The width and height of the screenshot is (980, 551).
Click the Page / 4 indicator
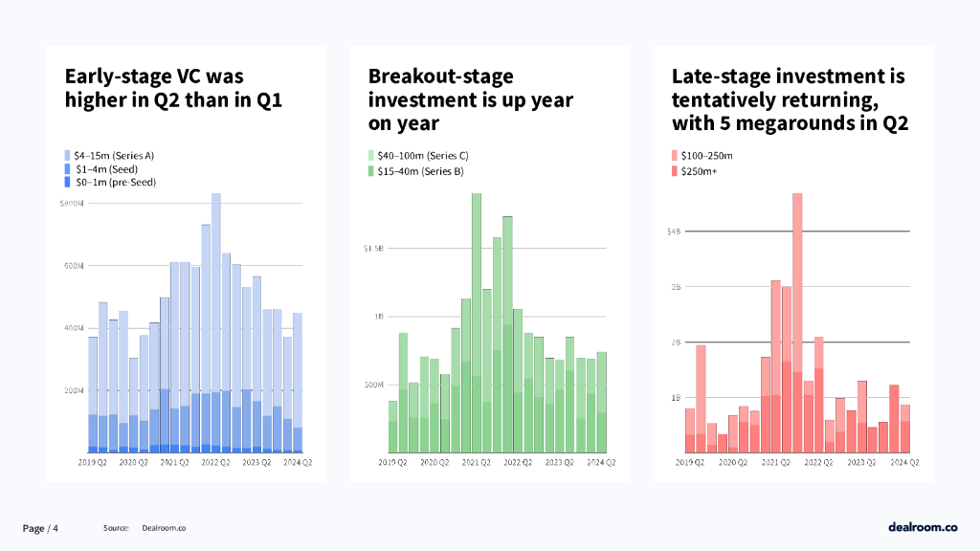coord(41,528)
